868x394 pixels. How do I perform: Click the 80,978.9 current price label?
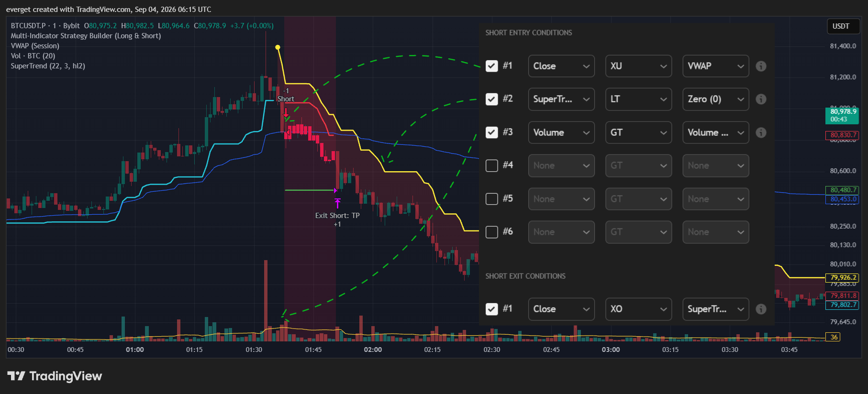[x=842, y=115]
